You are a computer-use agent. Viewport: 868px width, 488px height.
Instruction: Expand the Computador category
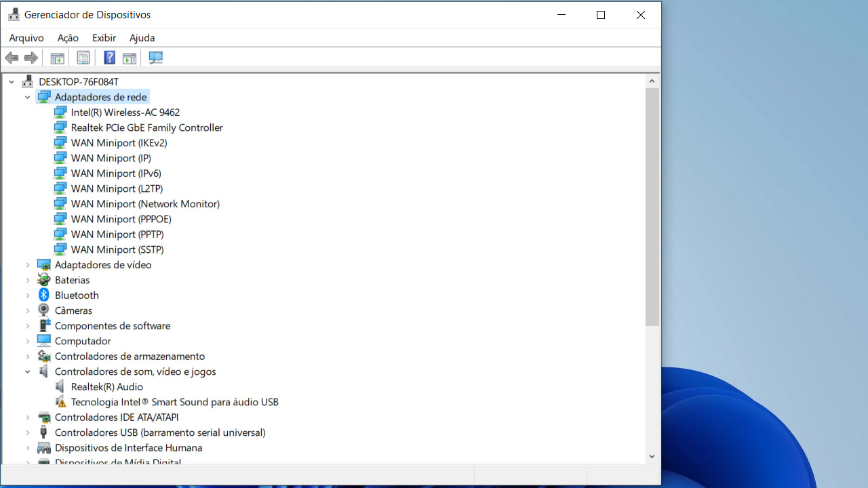(28, 341)
